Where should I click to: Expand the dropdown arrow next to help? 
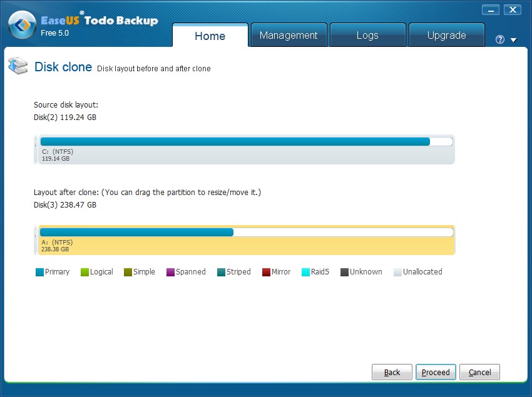[x=513, y=40]
